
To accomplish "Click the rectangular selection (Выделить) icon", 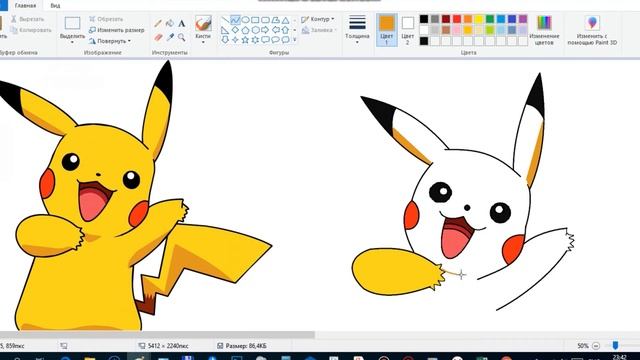I will 72,23.
